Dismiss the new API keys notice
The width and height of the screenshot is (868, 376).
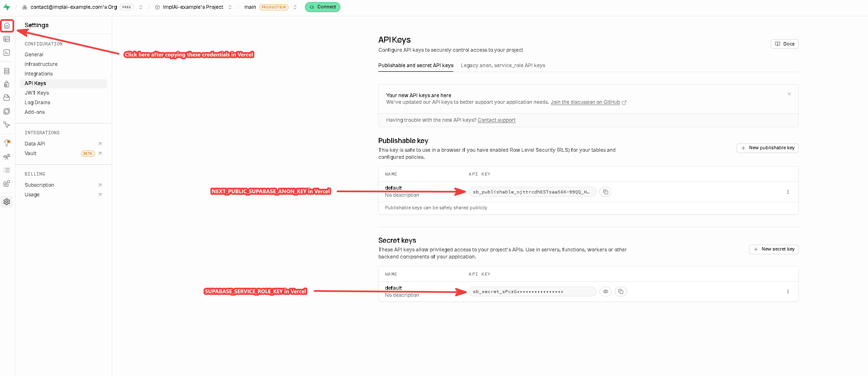click(789, 94)
